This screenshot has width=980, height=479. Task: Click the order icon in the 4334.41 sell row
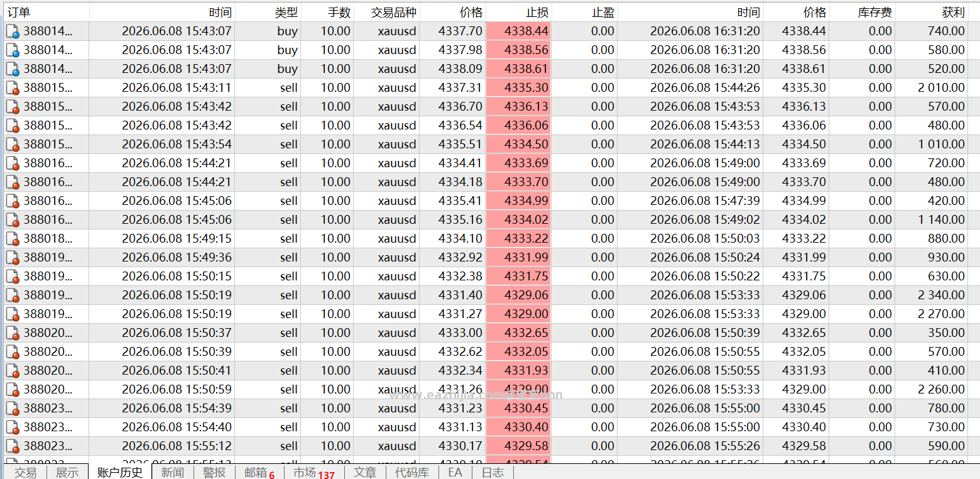[13, 163]
